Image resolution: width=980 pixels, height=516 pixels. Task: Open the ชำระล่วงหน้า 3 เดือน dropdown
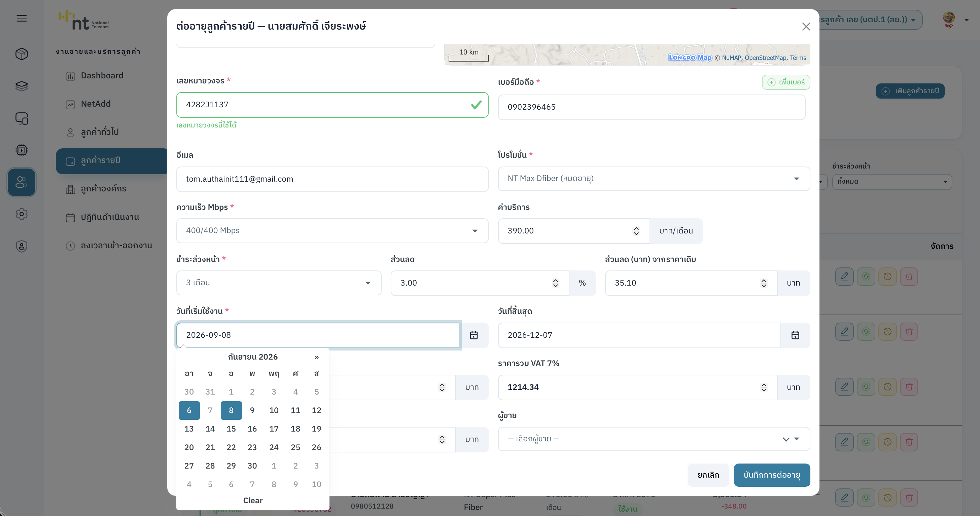[x=278, y=283]
